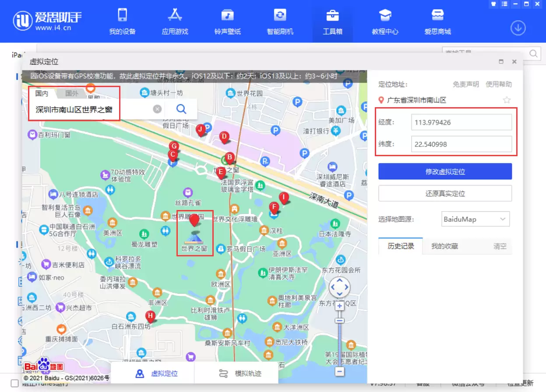546x392 pixels.
Task: Click the 纬度 latitude input field
Action: (x=461, y=144)
